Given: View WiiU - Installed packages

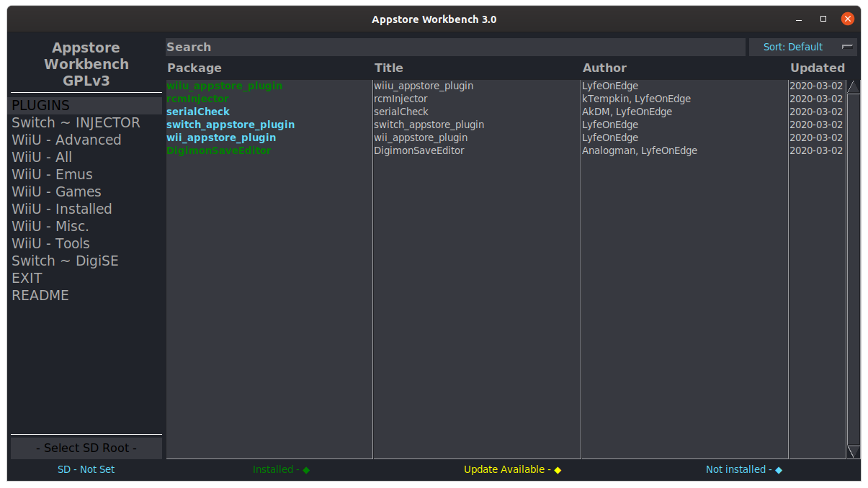Looking at the screenshot, I should click(x=86, y=209).
